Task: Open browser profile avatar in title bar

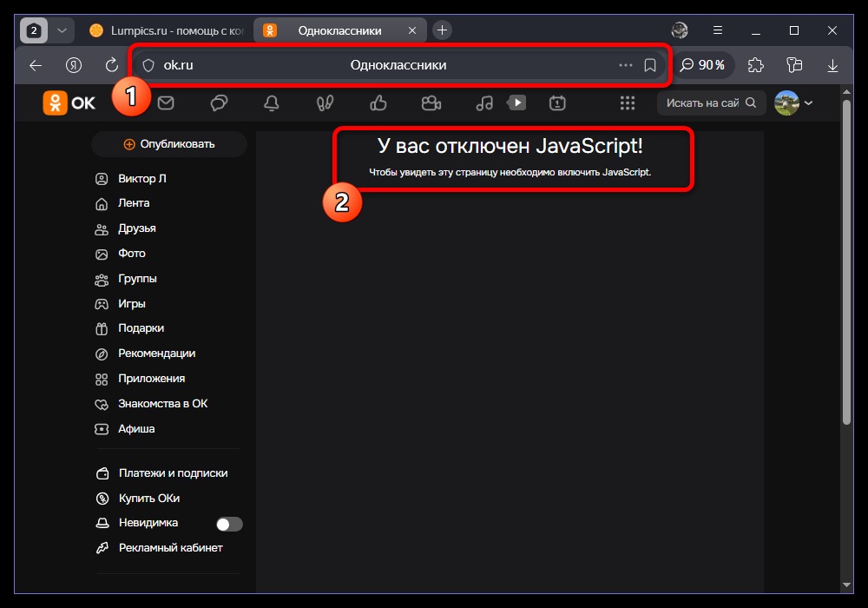Action: pos(680,30)
